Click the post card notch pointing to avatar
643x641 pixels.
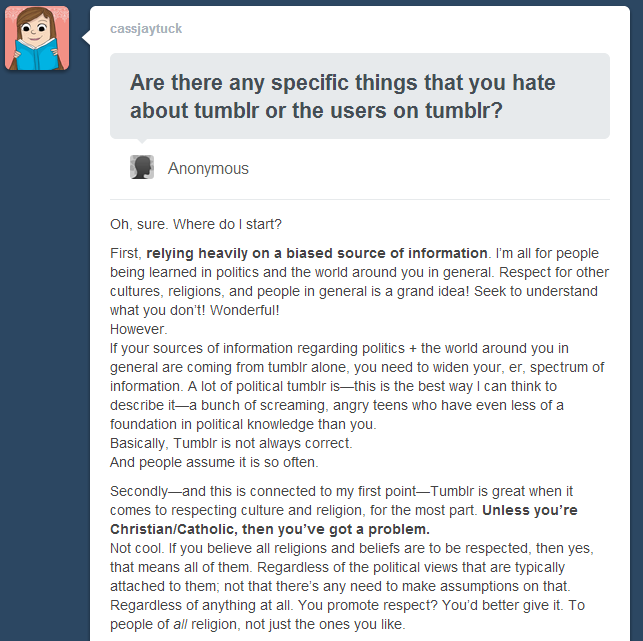(86, 38)
